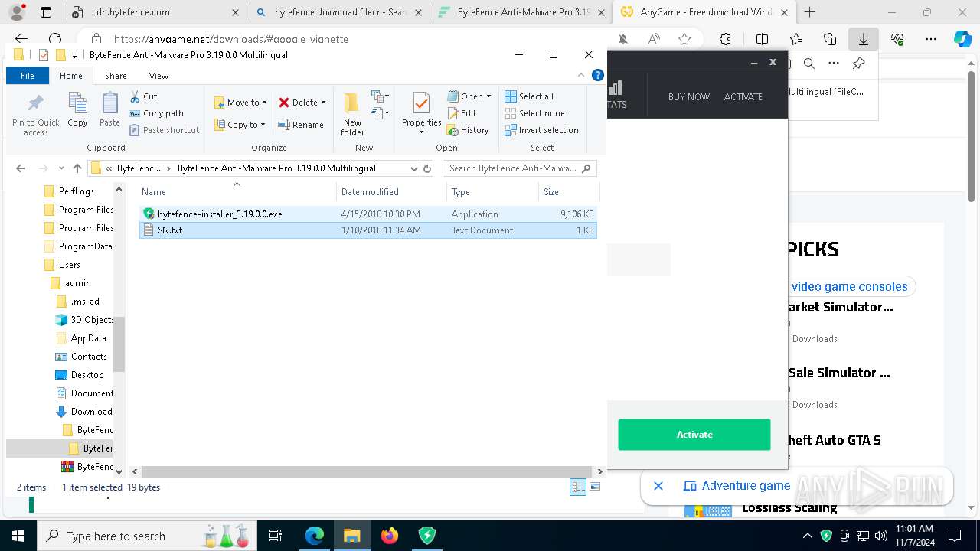The width and height of the screenshot is (980, 551).
Task: Create a New folder
Action: 352,115
